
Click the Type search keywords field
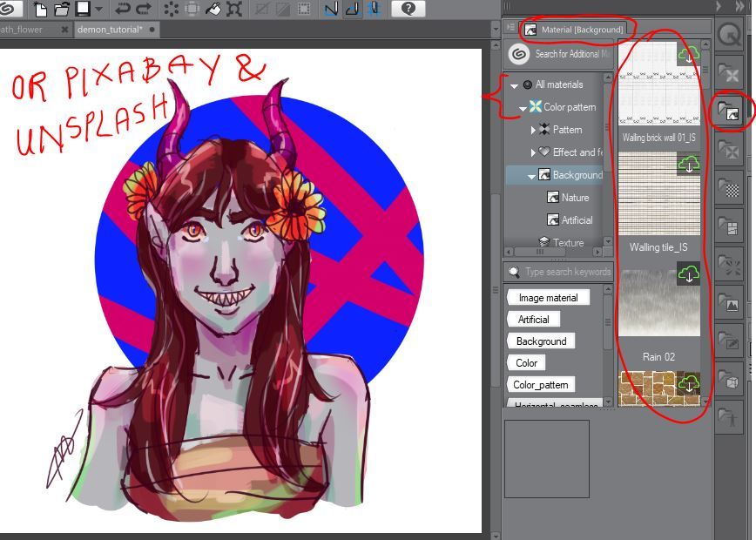pos(566,272)
